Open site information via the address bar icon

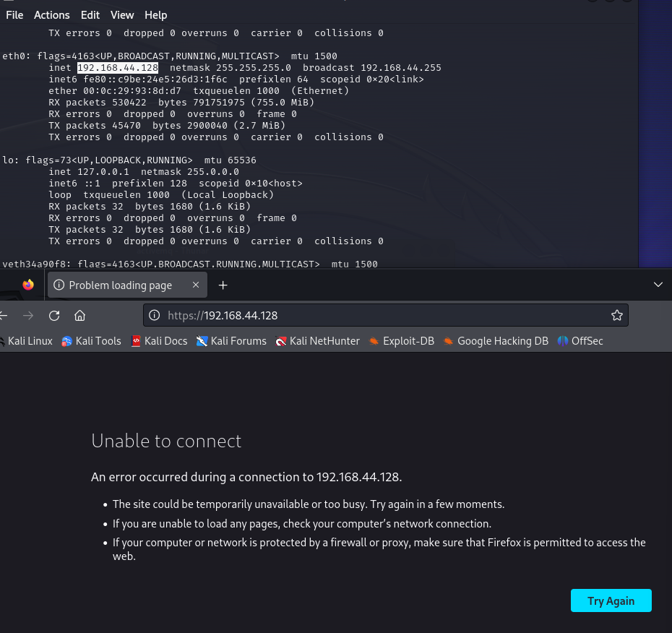click(154, 315)
